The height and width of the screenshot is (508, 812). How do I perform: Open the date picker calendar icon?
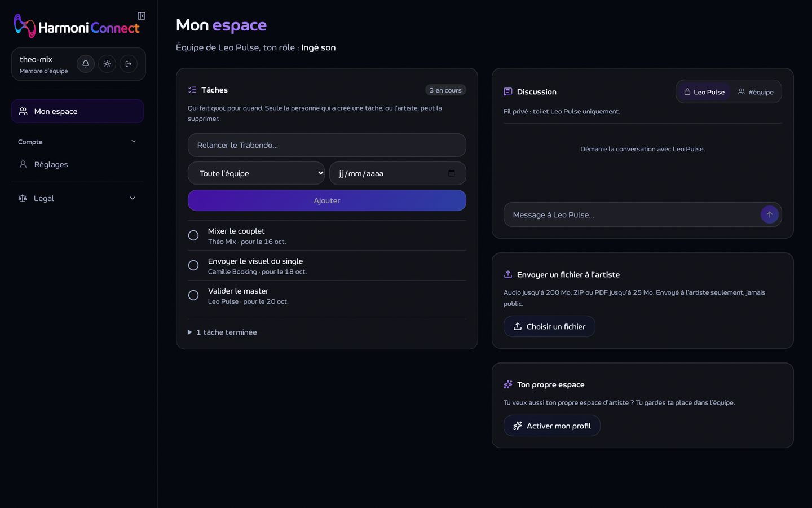point(451,173)
